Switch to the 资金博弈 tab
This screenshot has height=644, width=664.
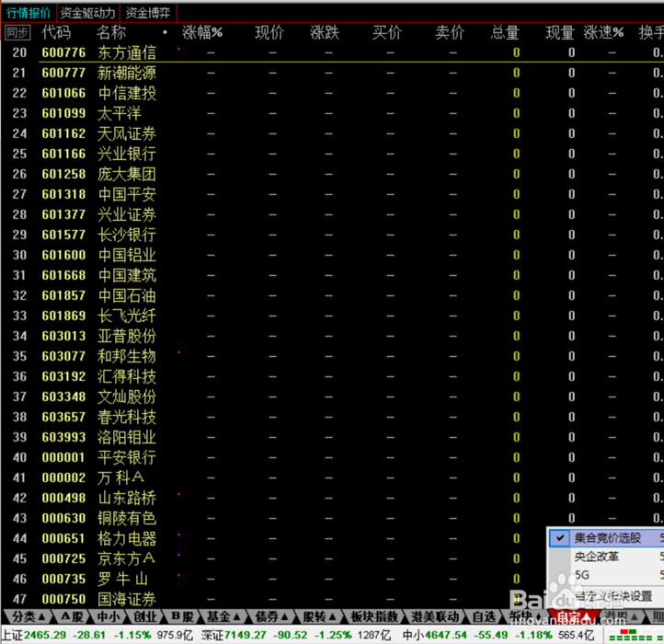[x=148, y=13]
